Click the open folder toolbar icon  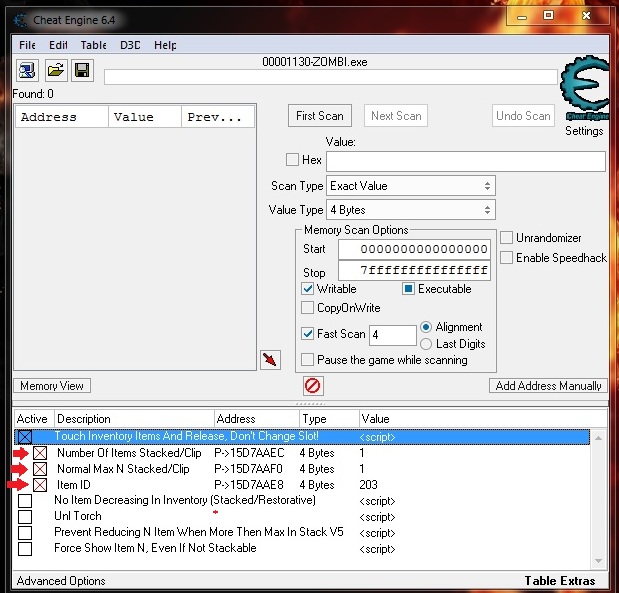[55, 71]
